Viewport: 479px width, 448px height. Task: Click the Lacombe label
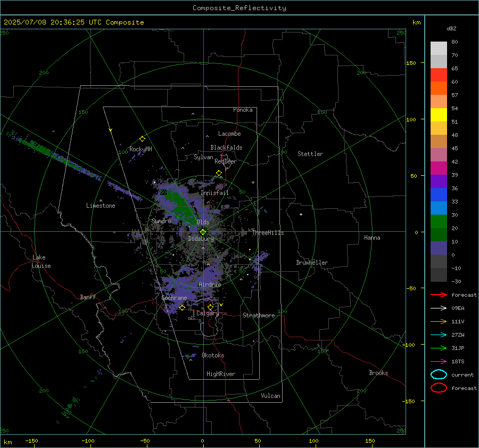pos(229,134)
